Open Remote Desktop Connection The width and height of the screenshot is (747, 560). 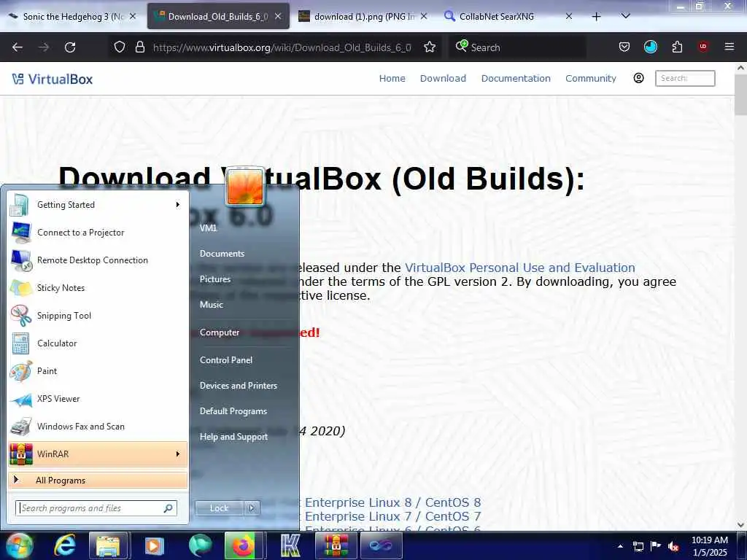point(98,260)
